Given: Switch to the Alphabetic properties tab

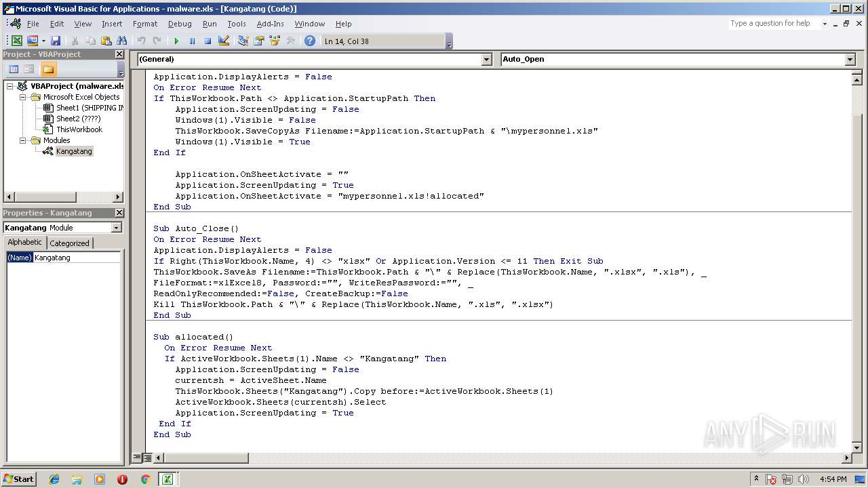Looking at the screenshot, I should [25, 243].
